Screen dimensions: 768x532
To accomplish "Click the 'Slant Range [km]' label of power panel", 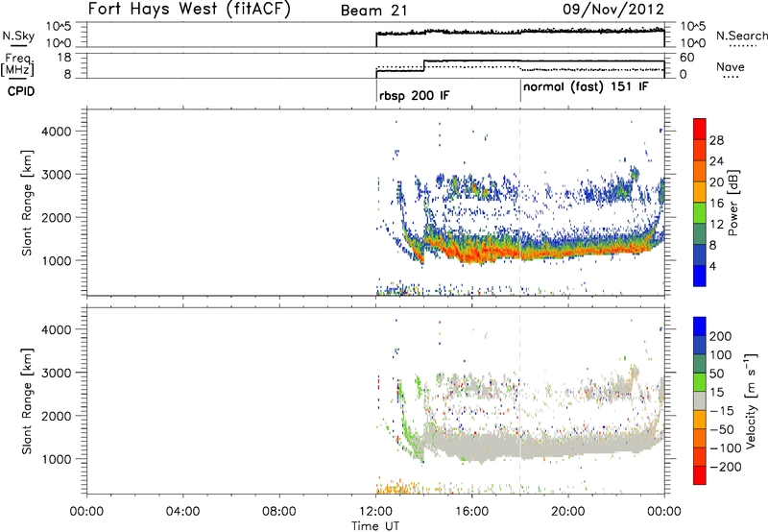I will (27, 203).
